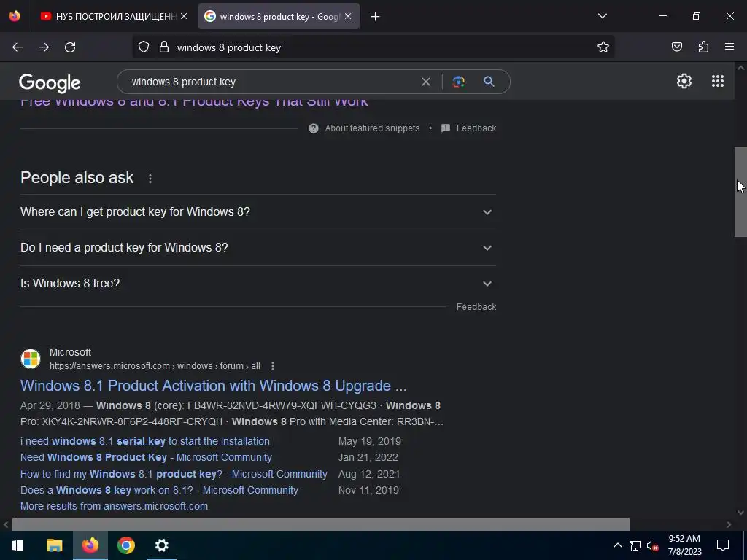Launch Google Chrome from the taskbar
Image resolution: width=747 pixels, height=560 pixels.
point(126,545)
